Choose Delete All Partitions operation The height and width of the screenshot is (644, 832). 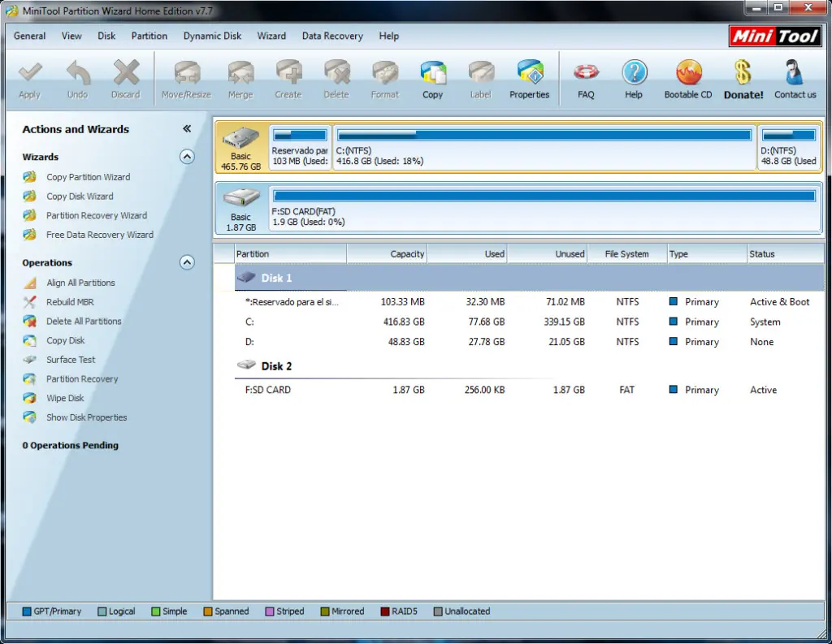coord(84,321)
